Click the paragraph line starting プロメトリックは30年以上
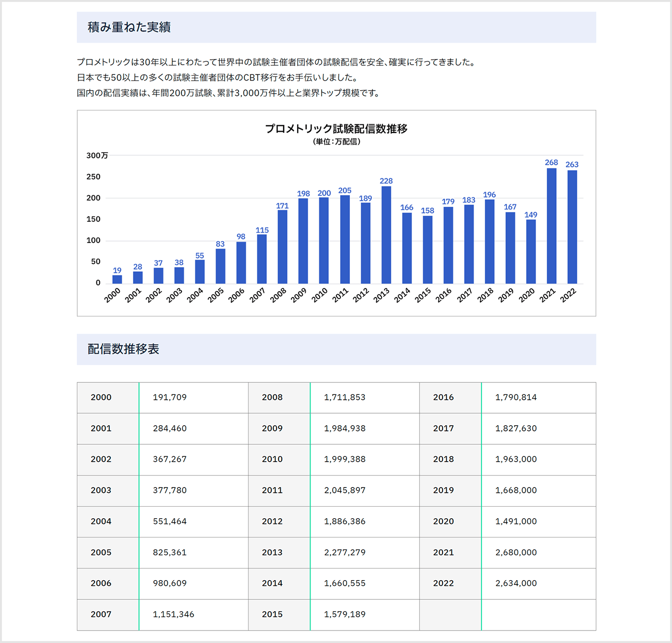672x643 pixels. [277, 62]
